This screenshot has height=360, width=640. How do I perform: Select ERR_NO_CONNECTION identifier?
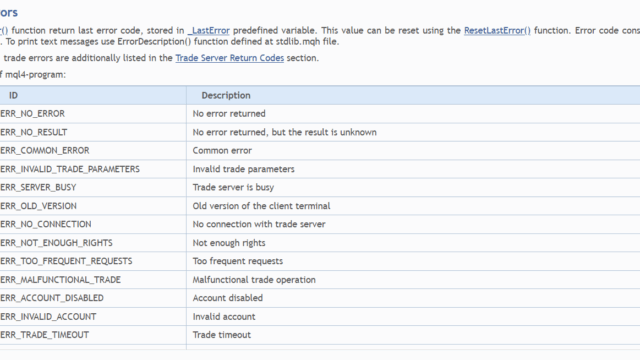coord(46,224)
